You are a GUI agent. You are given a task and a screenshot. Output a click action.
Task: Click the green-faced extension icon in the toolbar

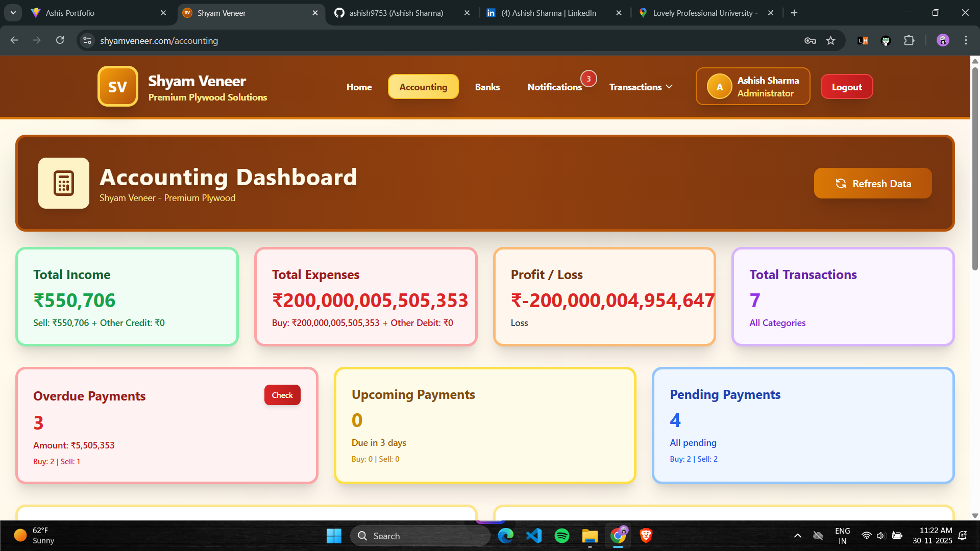coord(886,41)
